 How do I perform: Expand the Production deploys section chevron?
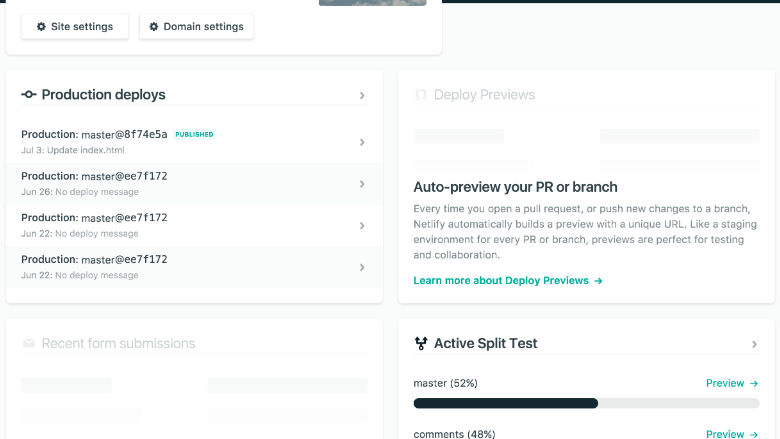pos(362,96)
